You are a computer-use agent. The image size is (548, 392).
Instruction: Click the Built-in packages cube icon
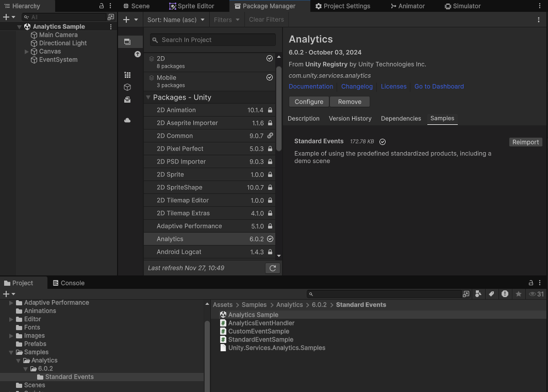[x=127, y=87]
